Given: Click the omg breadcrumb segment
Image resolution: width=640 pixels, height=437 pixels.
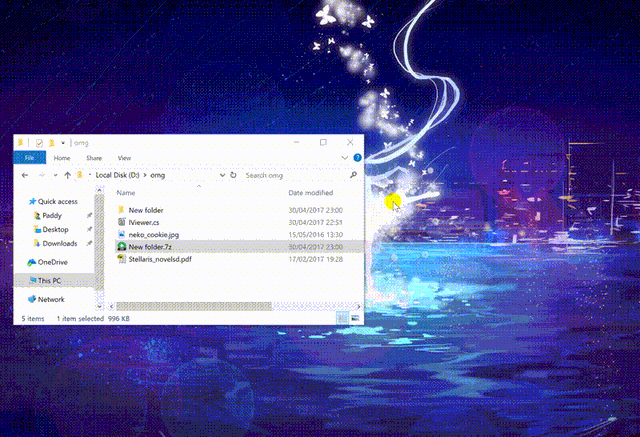Looking at the screenshot, I should click(158, 175).
